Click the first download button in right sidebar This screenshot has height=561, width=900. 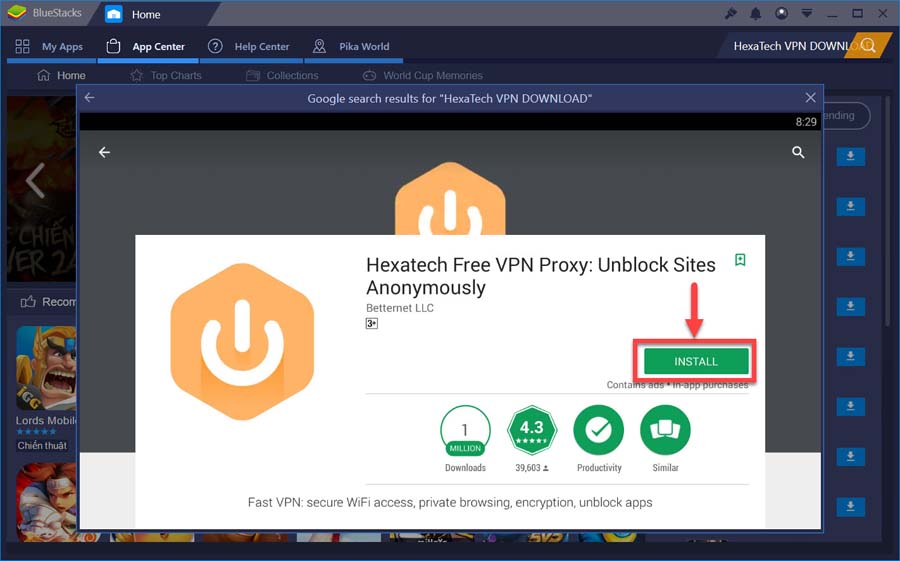[851, 156]
